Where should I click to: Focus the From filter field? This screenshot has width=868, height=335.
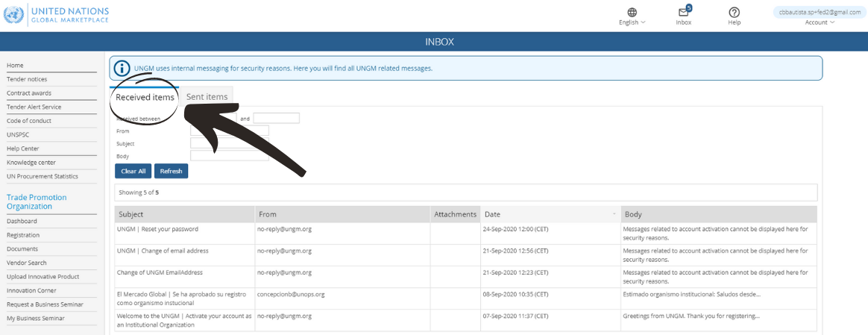click(x=230, y=131)
